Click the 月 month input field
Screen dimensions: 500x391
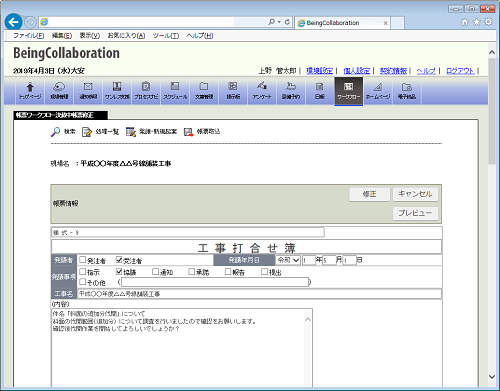coord(329,260)
